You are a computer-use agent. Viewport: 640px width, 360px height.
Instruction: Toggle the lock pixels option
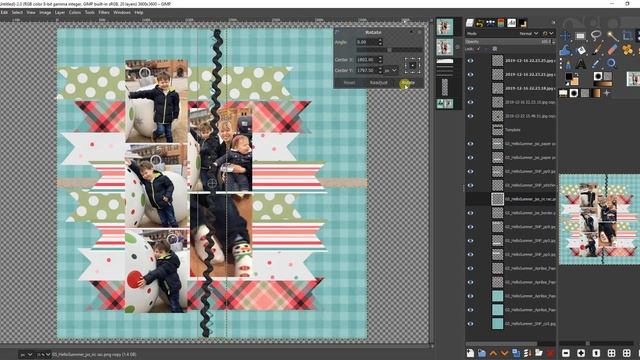click(478, 49)
